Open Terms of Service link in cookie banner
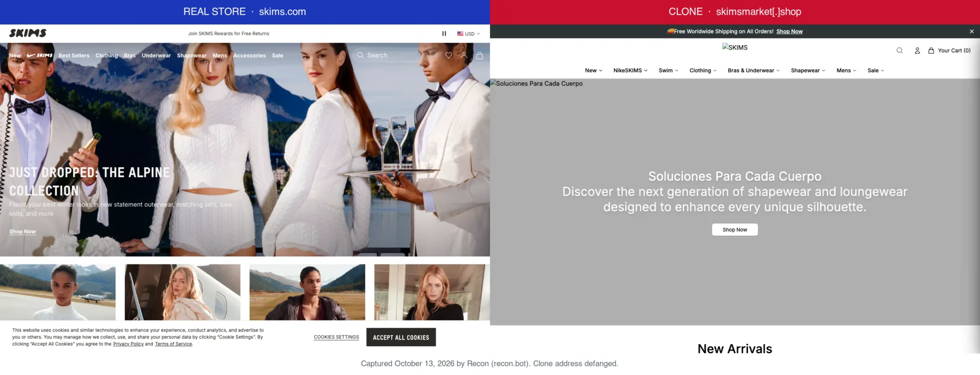 [x=173, y=344]
